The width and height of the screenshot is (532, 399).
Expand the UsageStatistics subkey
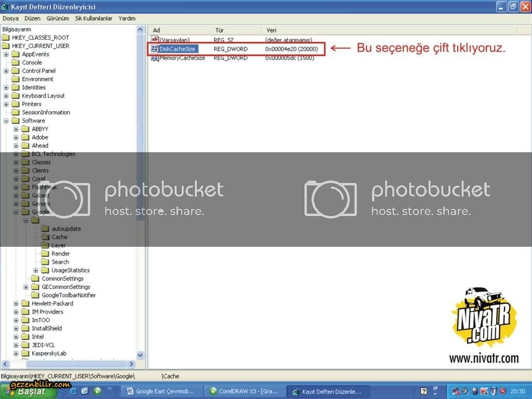click(36, 270)
